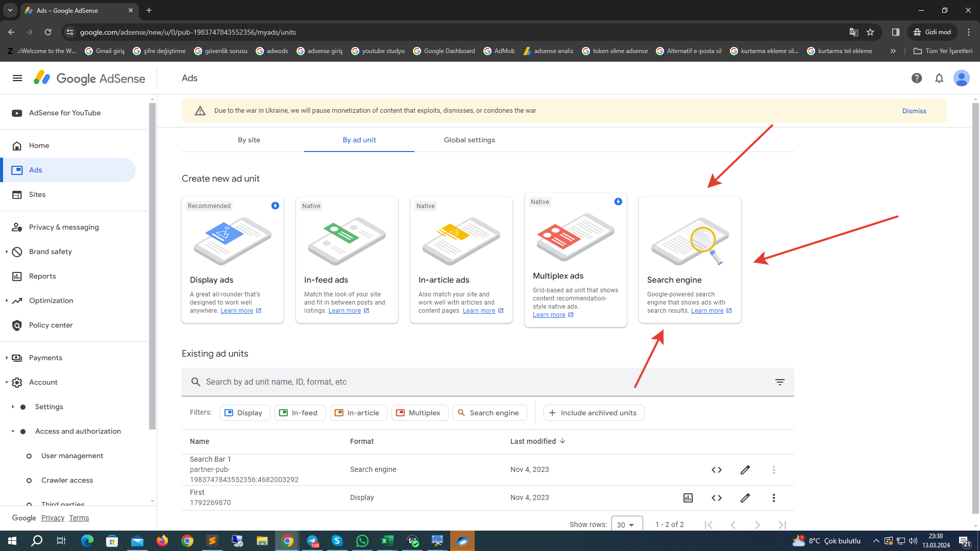
Task: Toggle the Search engine filter chip
Action: 489,413
